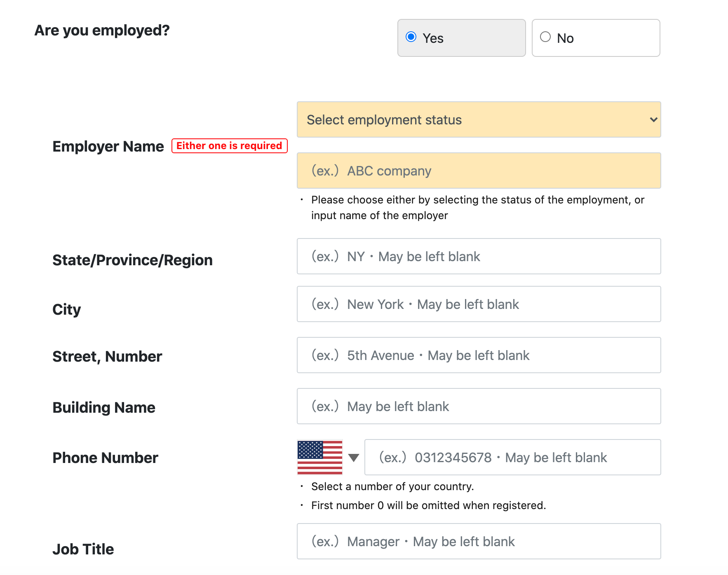Screen dimensions: 728x575
Task: Focus the City field showing New York
Action: tap(479, 304)
